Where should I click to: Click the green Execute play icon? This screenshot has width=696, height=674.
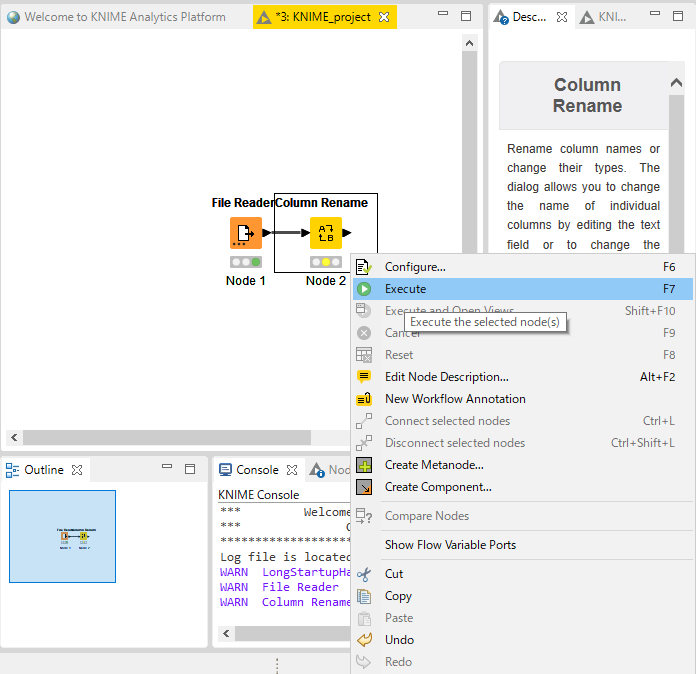[x=364, y=289]
